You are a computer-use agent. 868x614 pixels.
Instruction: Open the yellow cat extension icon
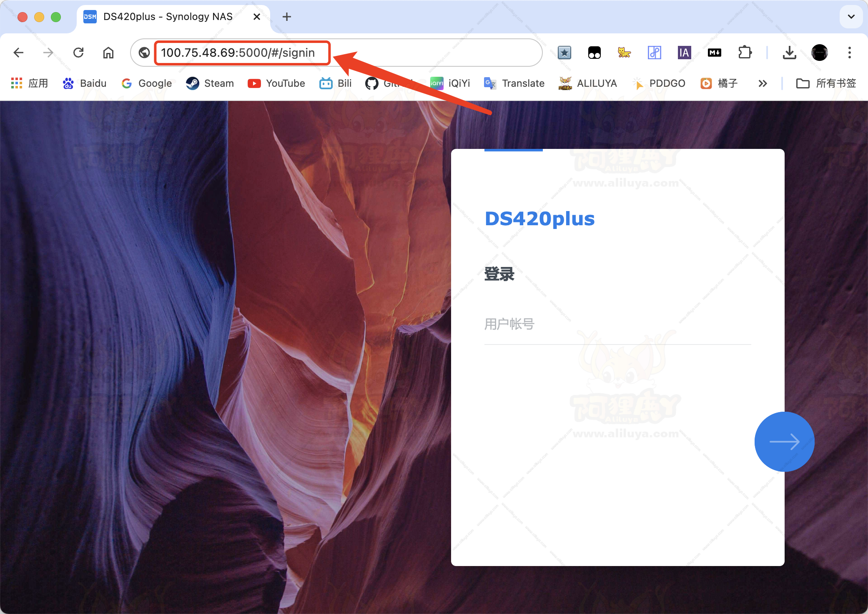pos(625,53)
